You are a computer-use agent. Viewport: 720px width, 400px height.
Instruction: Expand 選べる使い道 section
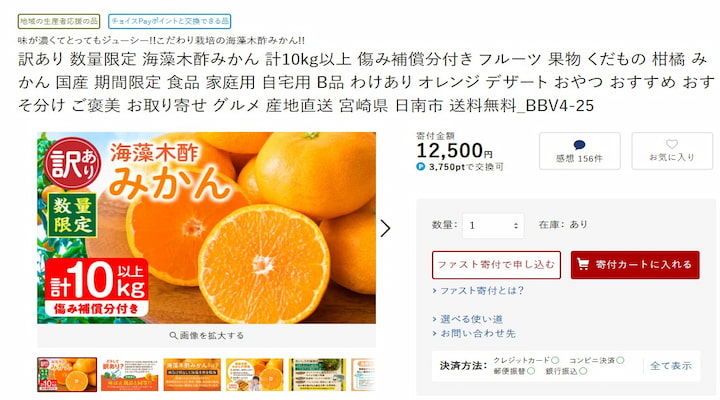pos(471,319)
